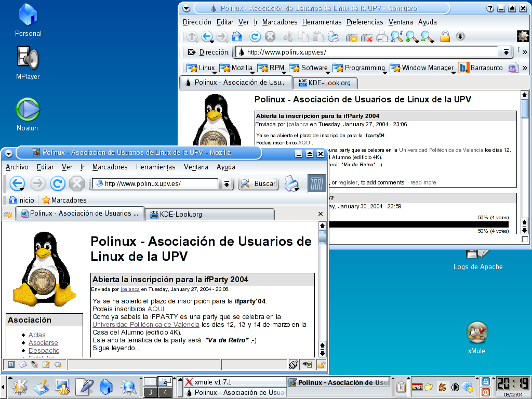This screenshot has width=532, height=399.
Task: Expand Mozilla's URL bar dropdown arrow
Action: tap(227, 184)
